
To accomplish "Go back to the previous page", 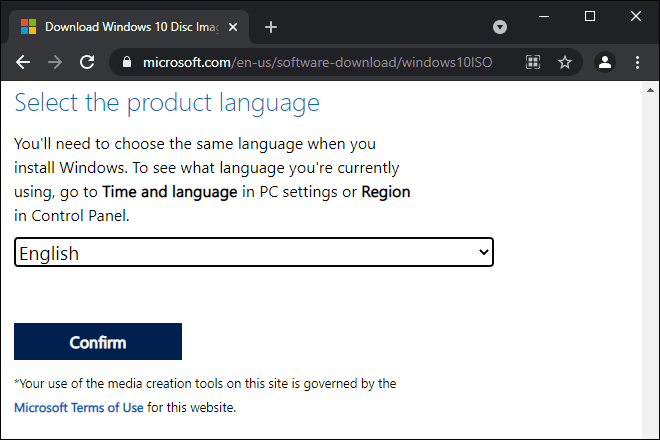I will pos(23,62).
